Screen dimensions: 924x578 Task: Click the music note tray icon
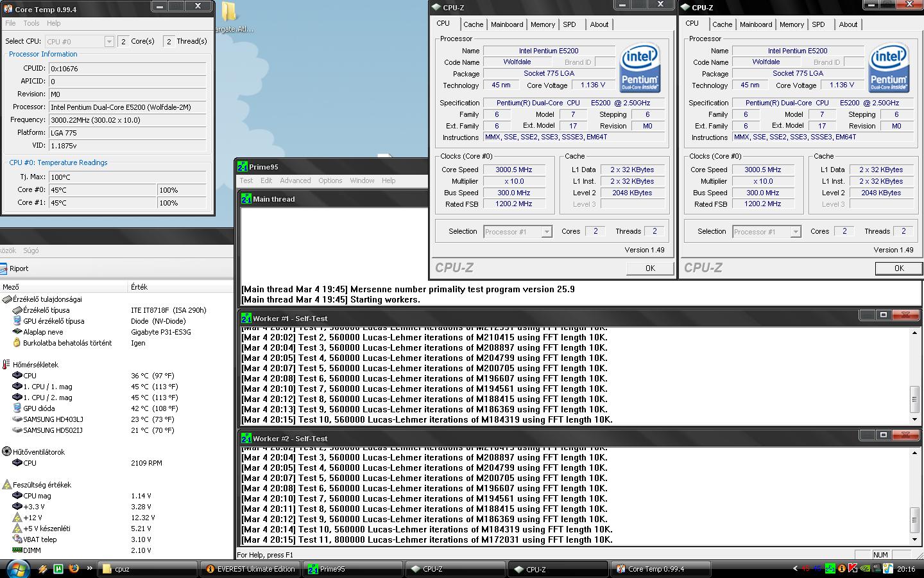(888, 568)
